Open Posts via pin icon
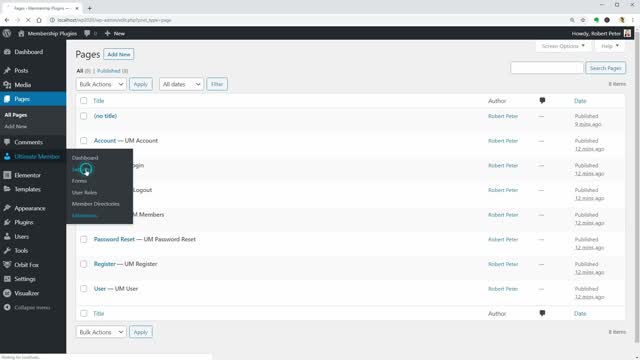Screen dimensions: 640x360 pyautogui.click(x=7, y=71)
